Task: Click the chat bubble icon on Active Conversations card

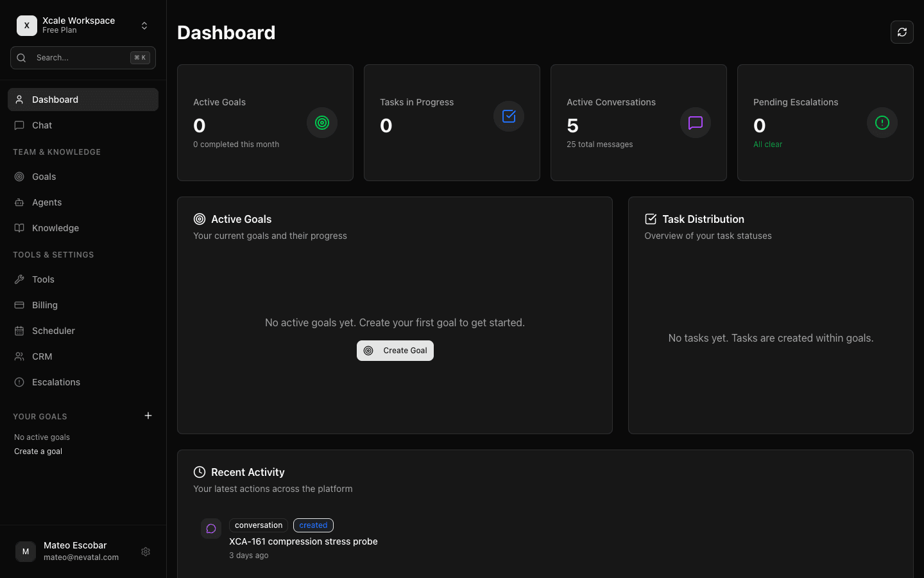Action: click(x=695, y=123)
